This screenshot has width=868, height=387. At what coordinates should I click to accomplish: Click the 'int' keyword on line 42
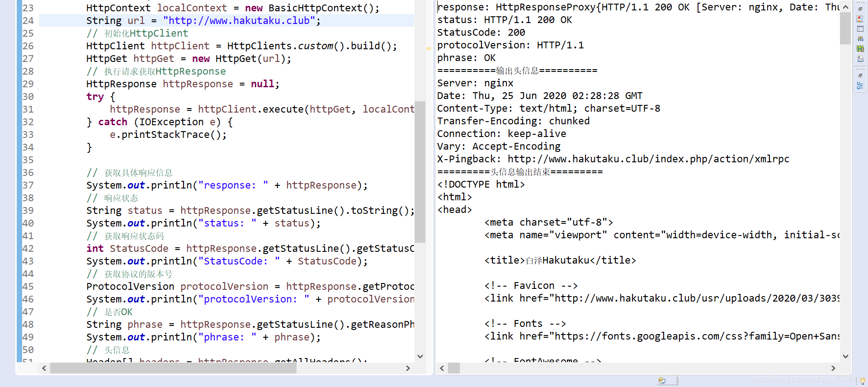tap(95, 249)
